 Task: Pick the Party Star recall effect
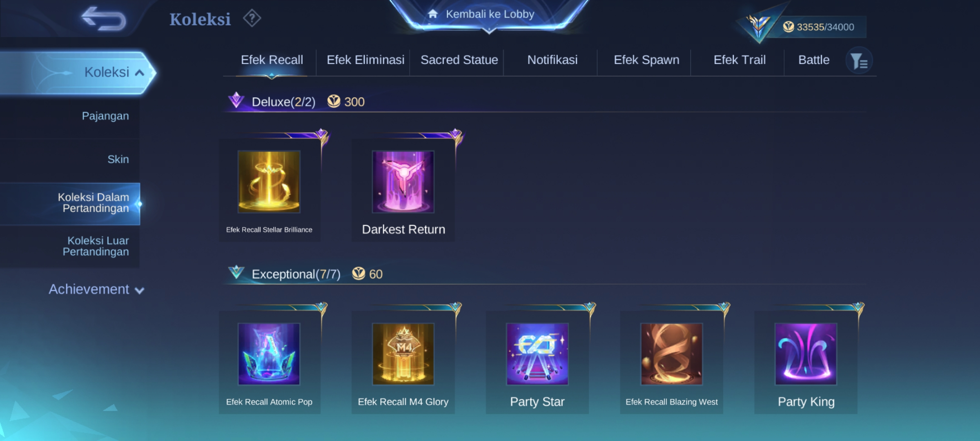coord(537,354)
